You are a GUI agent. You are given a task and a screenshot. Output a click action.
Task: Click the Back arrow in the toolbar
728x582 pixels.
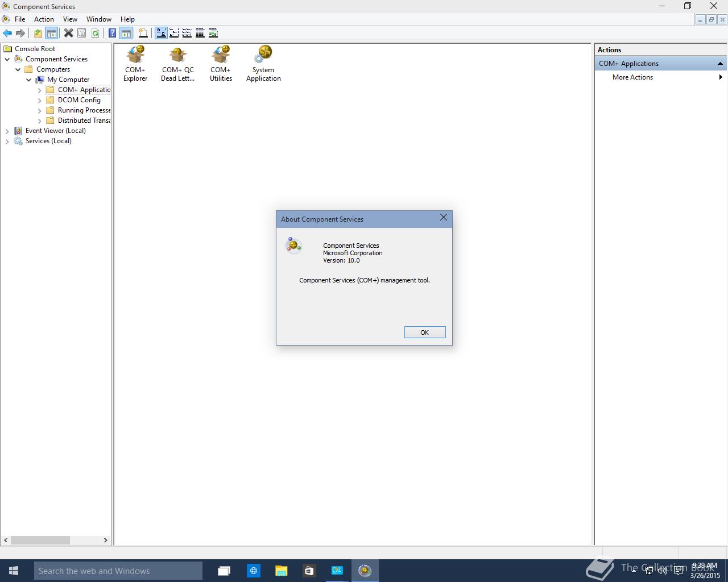point(7,33)
